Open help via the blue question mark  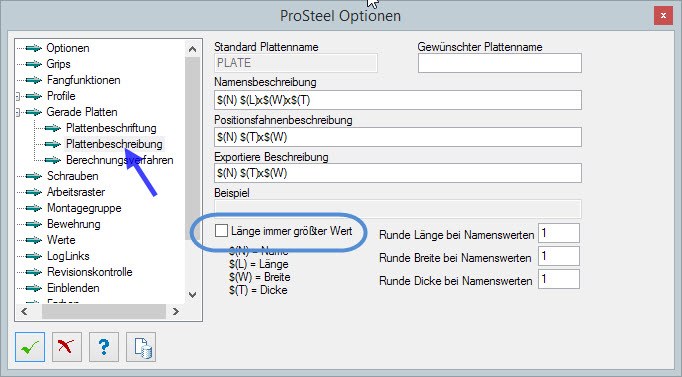[104, 347]
